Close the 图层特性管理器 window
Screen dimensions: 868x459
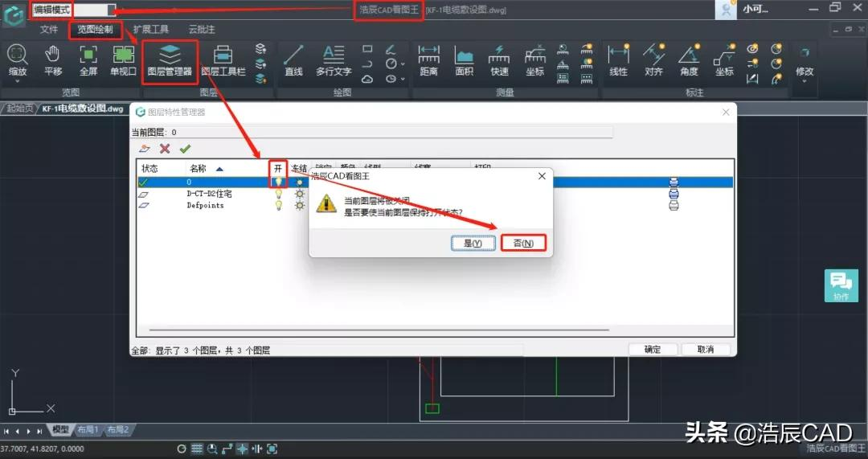click(x=726, y=113)
